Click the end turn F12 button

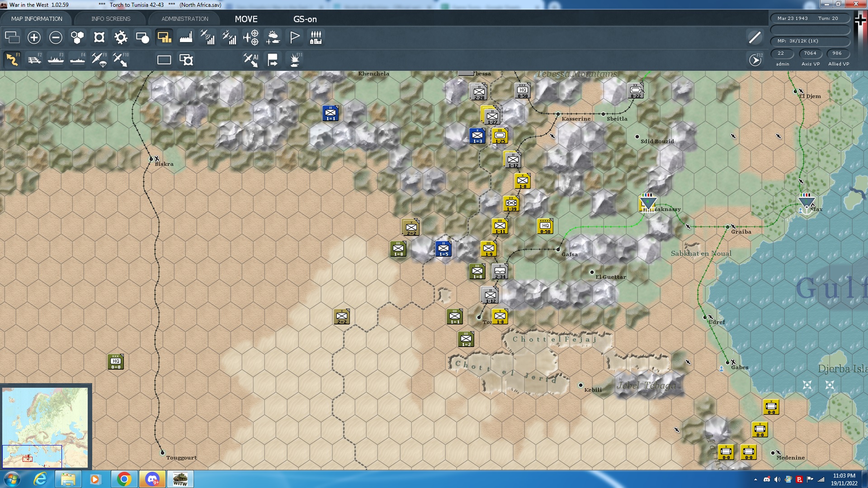tap(755, 60)
